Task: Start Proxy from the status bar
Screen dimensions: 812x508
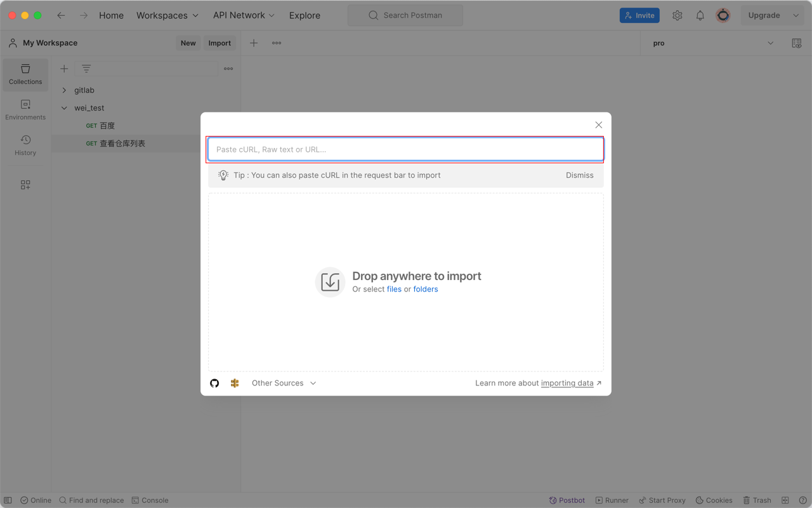Action: (662, 500)
